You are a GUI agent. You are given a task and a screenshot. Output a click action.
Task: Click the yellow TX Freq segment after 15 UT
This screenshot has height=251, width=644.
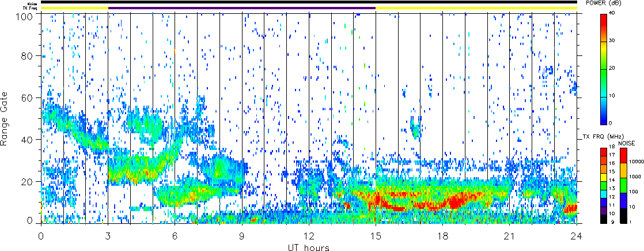(476, 8)
